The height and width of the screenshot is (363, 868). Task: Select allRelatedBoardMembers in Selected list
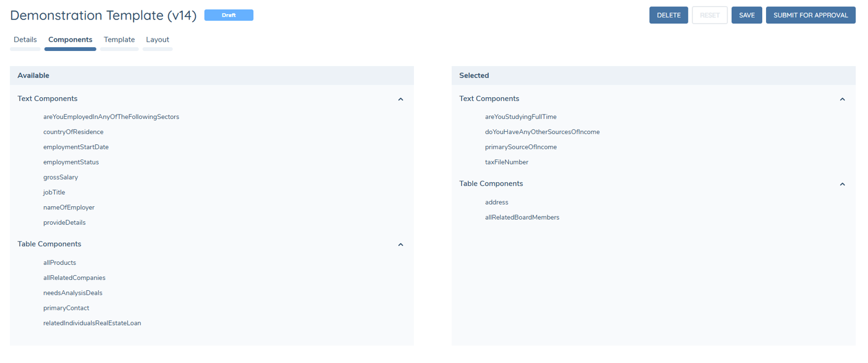522,218
